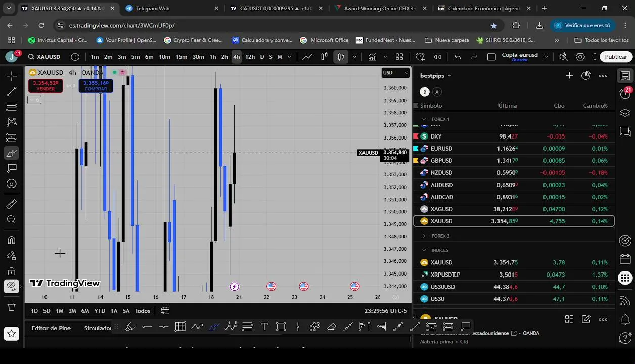Image resolution: width=635 pixels, height=364 pixels.
Task: Open the patterns tool in left sidebar
Action: point(11,122)
